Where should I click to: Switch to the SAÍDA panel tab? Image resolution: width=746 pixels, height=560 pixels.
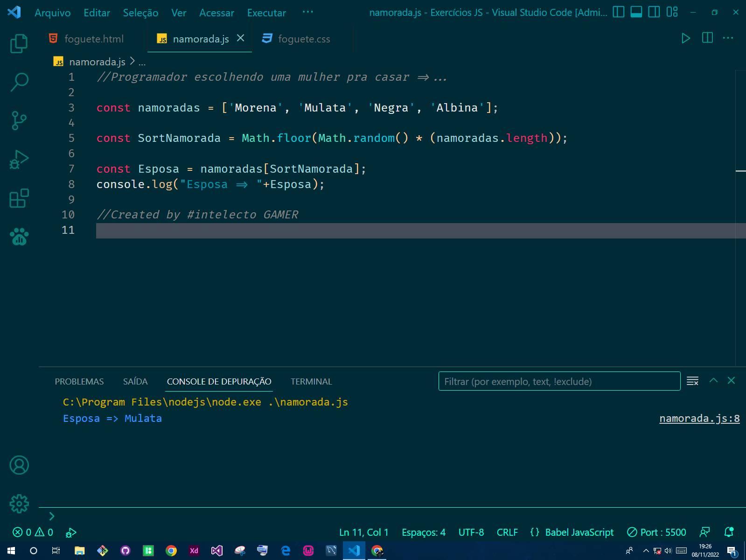(135, 381)
